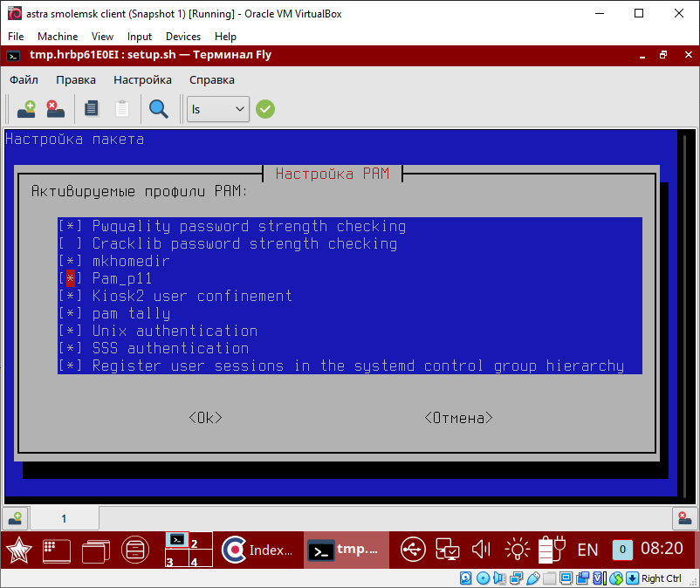Cancel the PAM dialog with Отмена
700x588 pixels.
coord(458,418)
